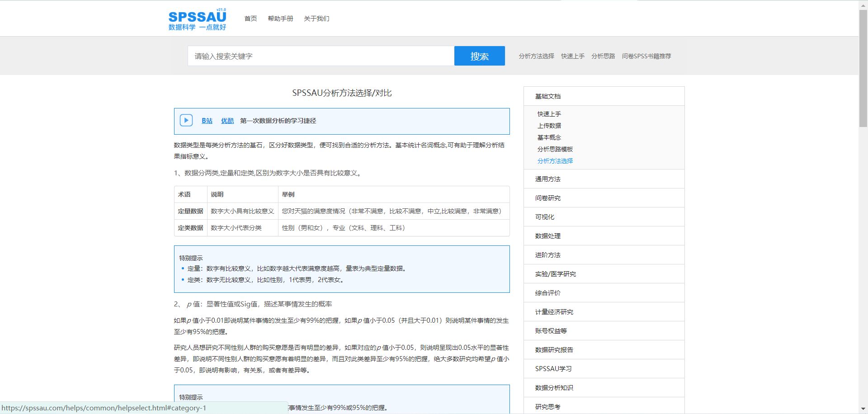
Task: Open the 帮助手册 menu item
Action: click(280, 19)
